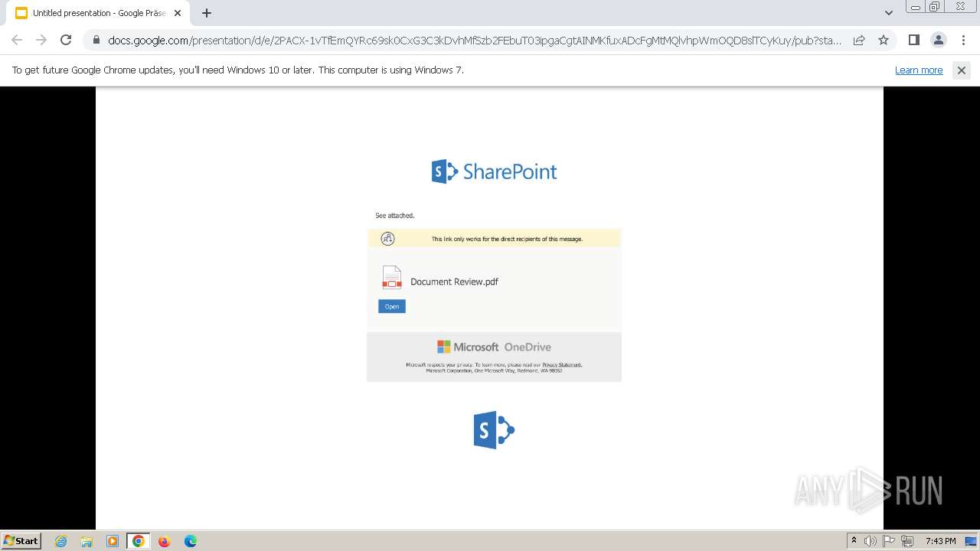Launch Firefox from the taskbar
This screenshot has height=551, width=980.
click(x=164, y=541)
